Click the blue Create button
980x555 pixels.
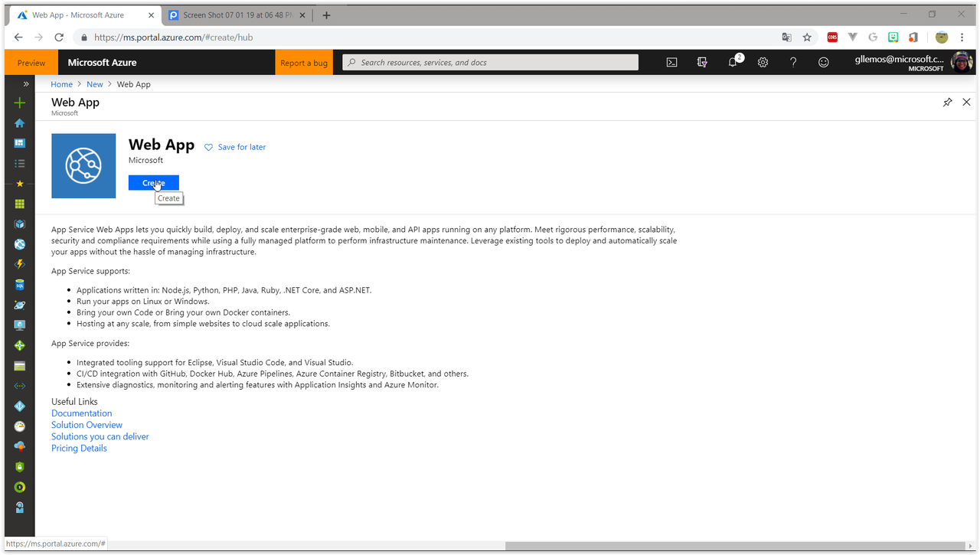pyautogui.click(x=153, y=183)
